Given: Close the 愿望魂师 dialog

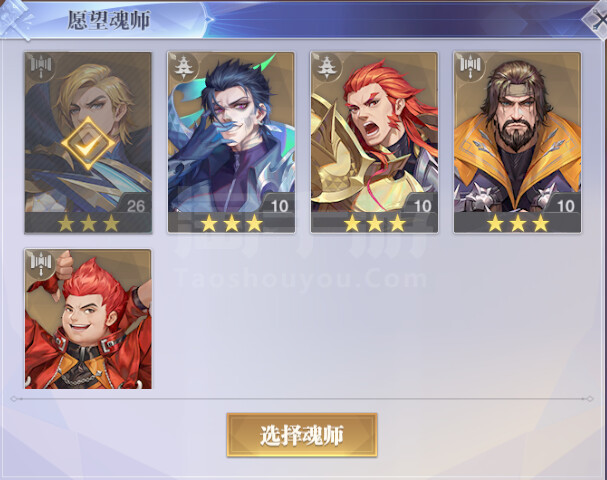Looking at the screenshot, I should tap(598, 21).
